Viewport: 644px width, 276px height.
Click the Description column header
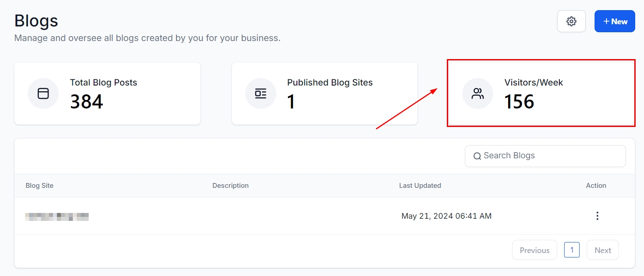pos(230,186)
